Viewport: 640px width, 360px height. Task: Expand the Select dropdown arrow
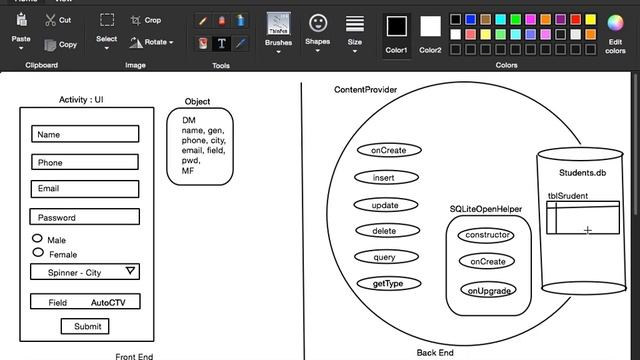click(107, 48)
